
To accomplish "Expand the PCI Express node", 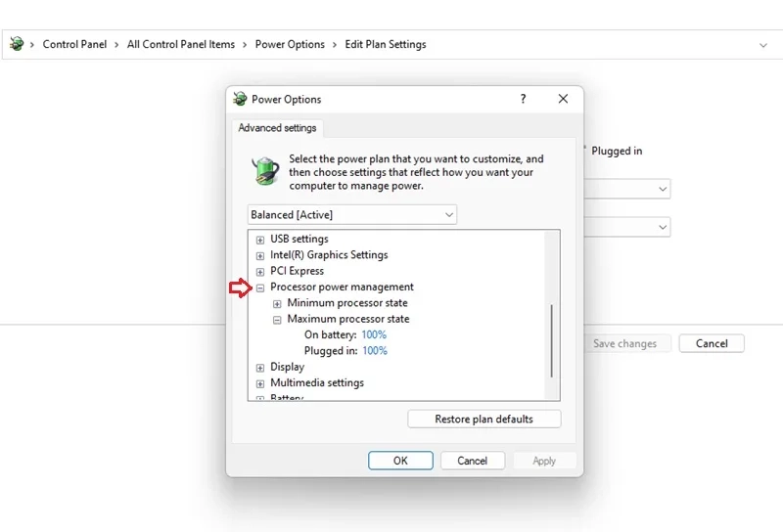I will 260,271.
